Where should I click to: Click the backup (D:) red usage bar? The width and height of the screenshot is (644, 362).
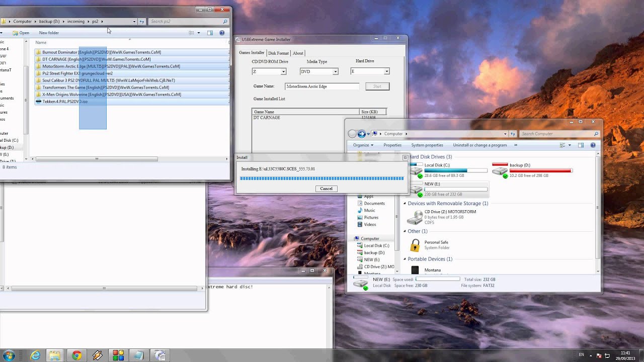click(x=541, y=171)
